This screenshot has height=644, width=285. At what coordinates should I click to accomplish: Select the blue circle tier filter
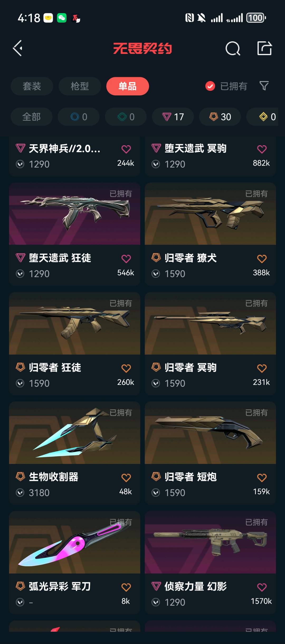[x=79, y=117]
